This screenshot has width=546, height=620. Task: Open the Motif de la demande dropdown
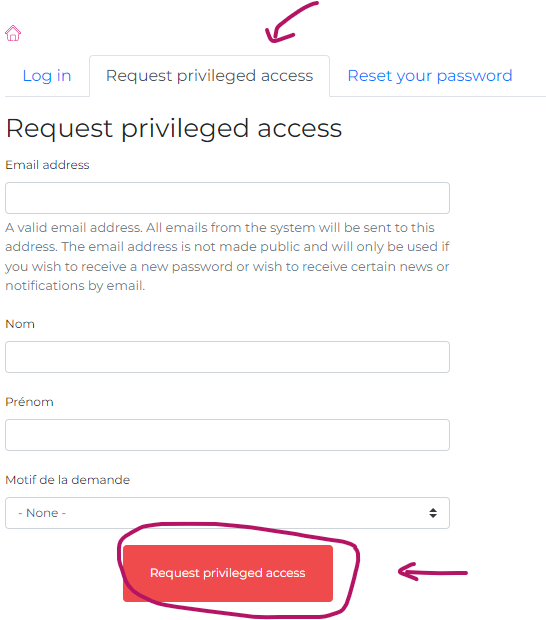(227, 513)
